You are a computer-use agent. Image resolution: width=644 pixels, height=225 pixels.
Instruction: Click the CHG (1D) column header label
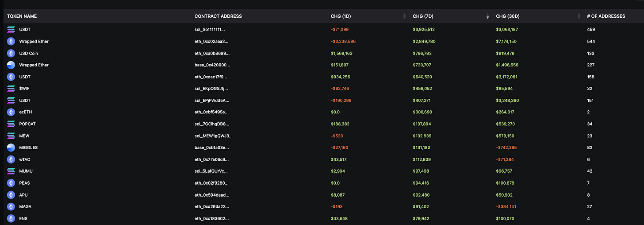pyautogui.click(x=341, y=16)
